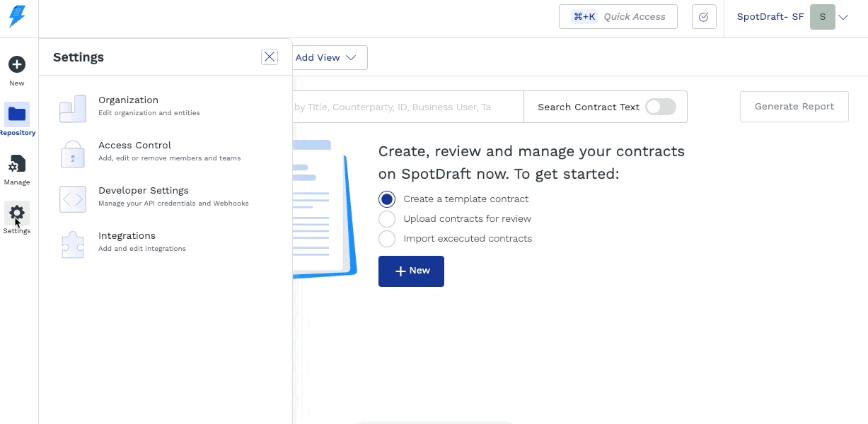Click the S user avatar

pyautogui.click(x=823, y=17)
